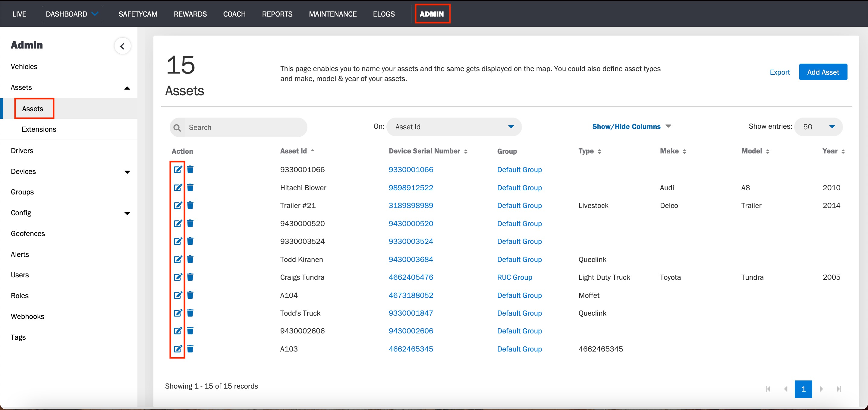The height and width of the screenshot is (410, 868).
Task: Open the RUC Group link
Action: 514,277
